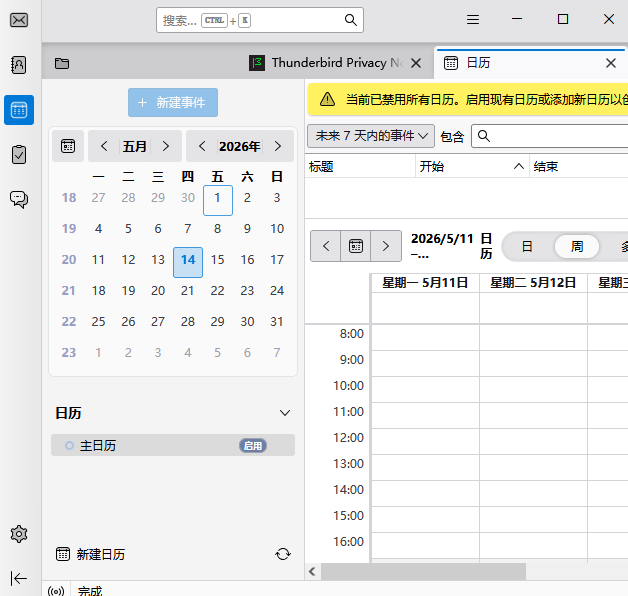
Task: Open the 2026年 year picker
Action: pos(240,146)
